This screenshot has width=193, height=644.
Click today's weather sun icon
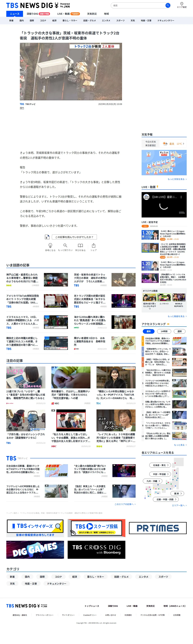point(165,143)
